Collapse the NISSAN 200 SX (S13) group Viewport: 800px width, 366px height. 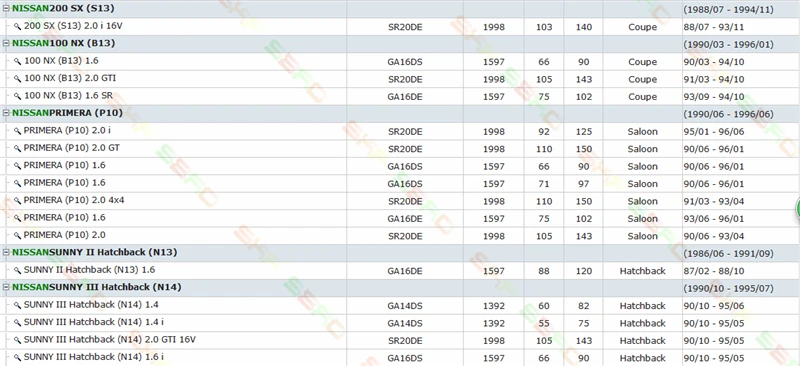click(x=7, y=9)
